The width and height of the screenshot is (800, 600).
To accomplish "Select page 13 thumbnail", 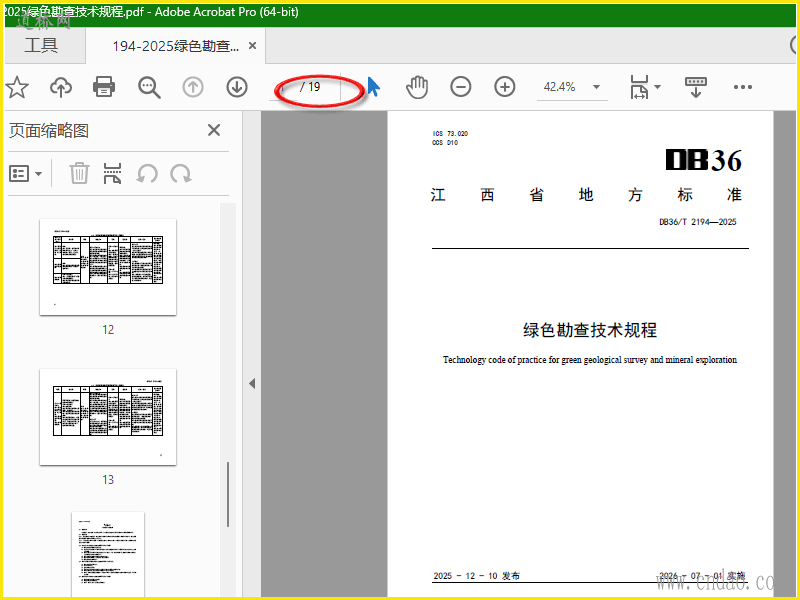I will coord(108,417).
